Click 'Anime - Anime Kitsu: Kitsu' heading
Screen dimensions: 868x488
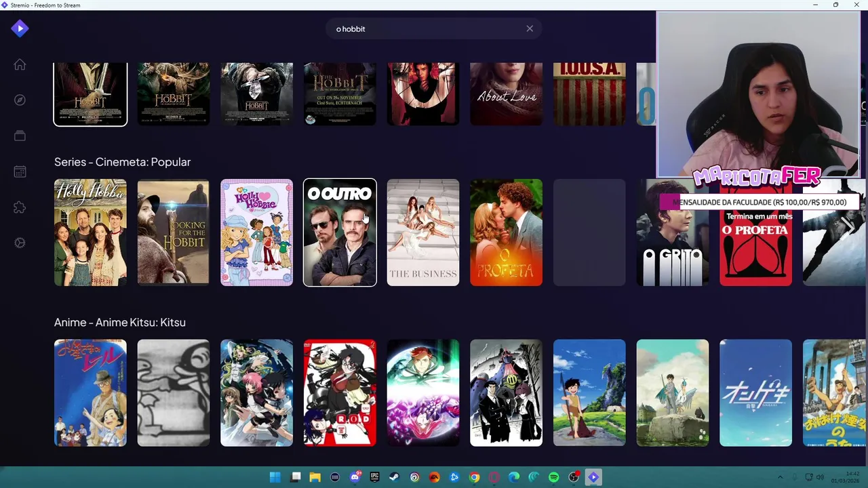(120, 323)
